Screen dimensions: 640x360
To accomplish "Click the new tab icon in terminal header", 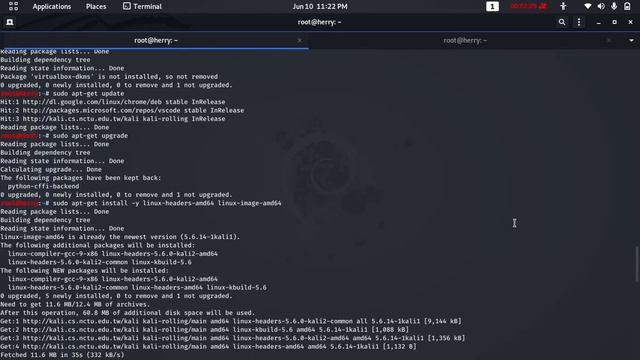I will [x=10, y=22].
